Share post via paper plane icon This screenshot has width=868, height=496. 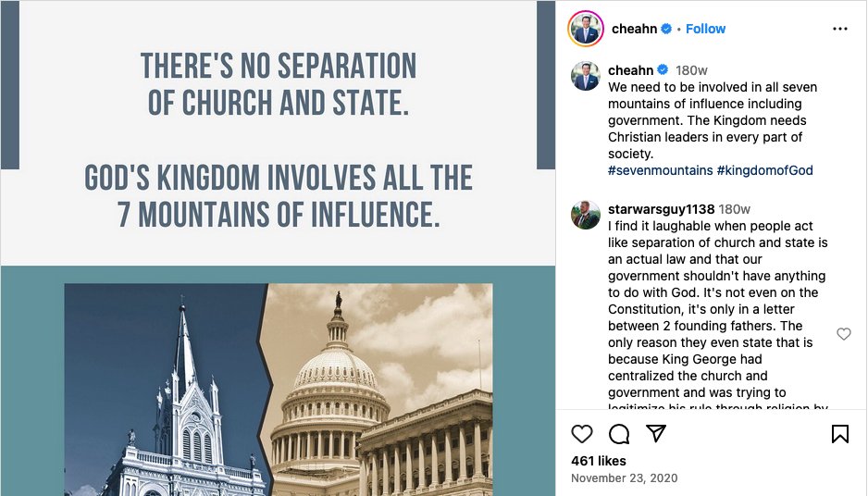(656, 433)
